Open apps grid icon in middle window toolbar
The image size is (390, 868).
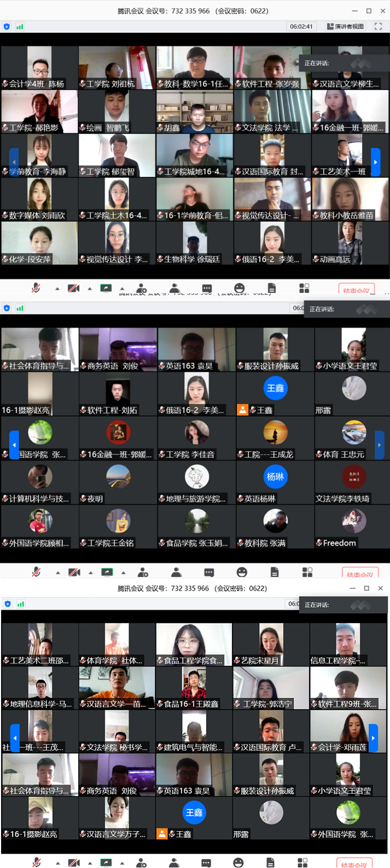(307, 572)
